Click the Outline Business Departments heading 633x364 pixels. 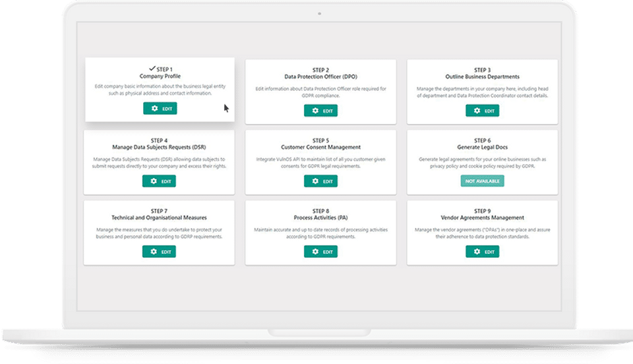coord(483,76)
